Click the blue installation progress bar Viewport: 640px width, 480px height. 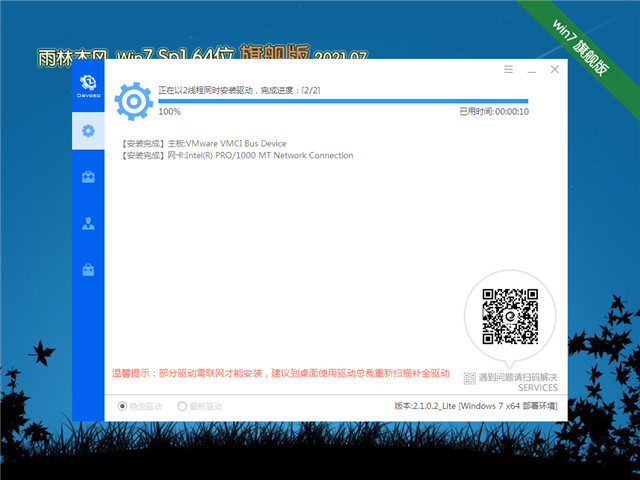click(343, 101)
